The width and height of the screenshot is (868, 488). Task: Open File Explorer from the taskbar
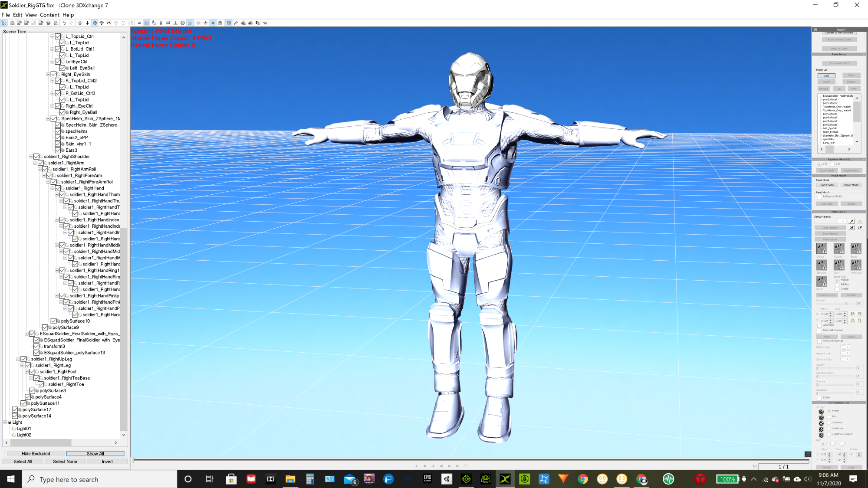(x=290, y=479)
